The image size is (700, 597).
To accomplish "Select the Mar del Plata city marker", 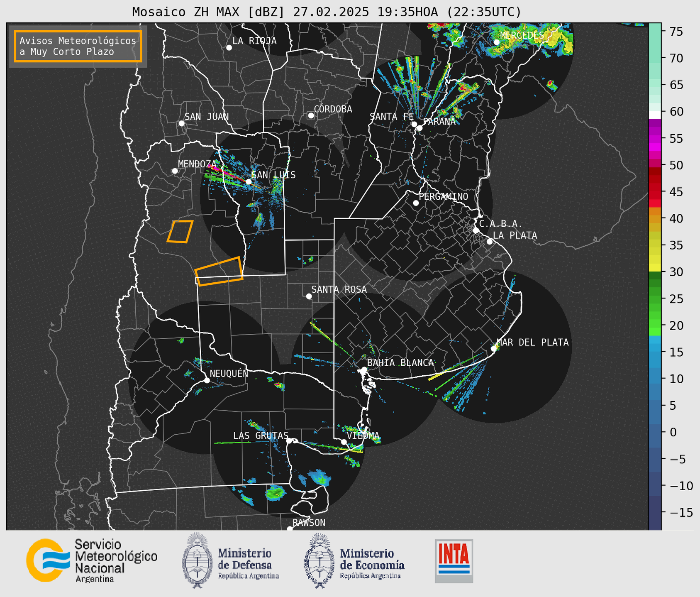I will [494, 349].
